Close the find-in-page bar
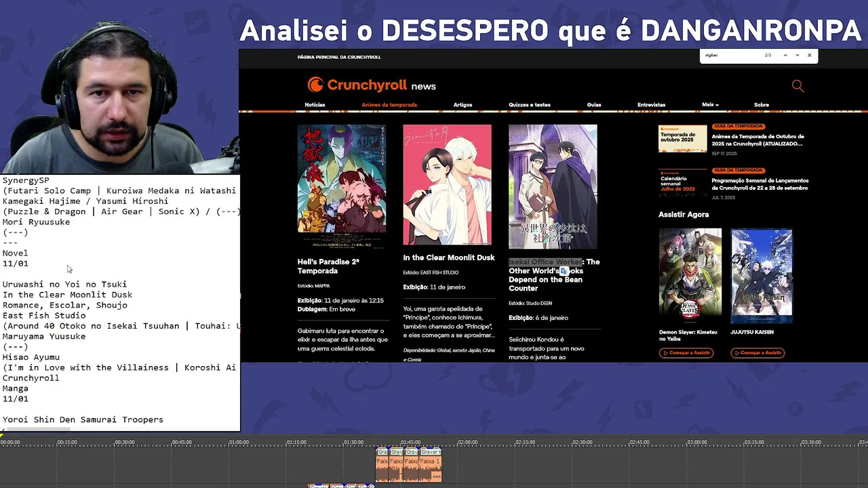The image size is (868, 488). click(x=809, y=55)
